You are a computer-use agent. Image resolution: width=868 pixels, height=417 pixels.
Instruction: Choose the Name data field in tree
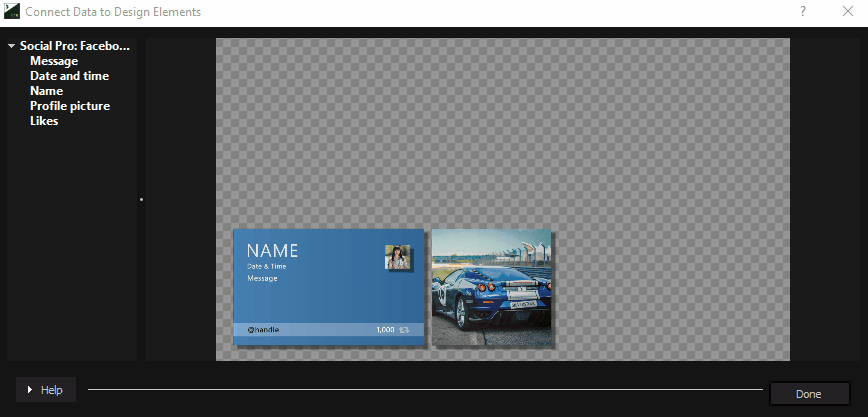(46, 91)
